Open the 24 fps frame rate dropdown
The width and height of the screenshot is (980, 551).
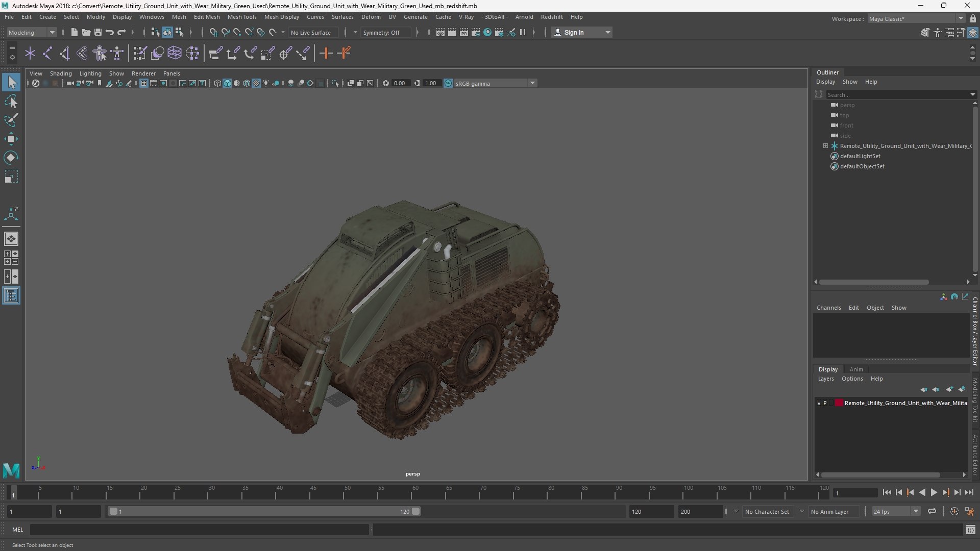[896, 511]
